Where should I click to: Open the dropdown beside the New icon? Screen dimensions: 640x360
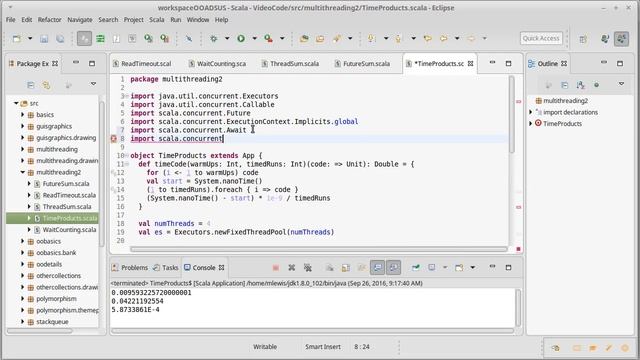pos(30,38)
